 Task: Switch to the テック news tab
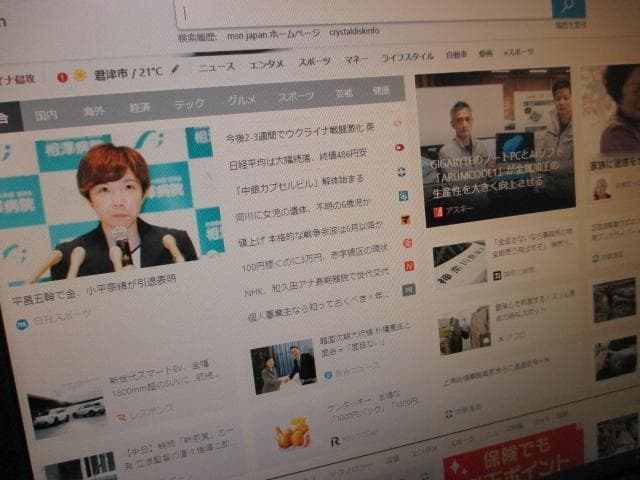tap(189, 104)
